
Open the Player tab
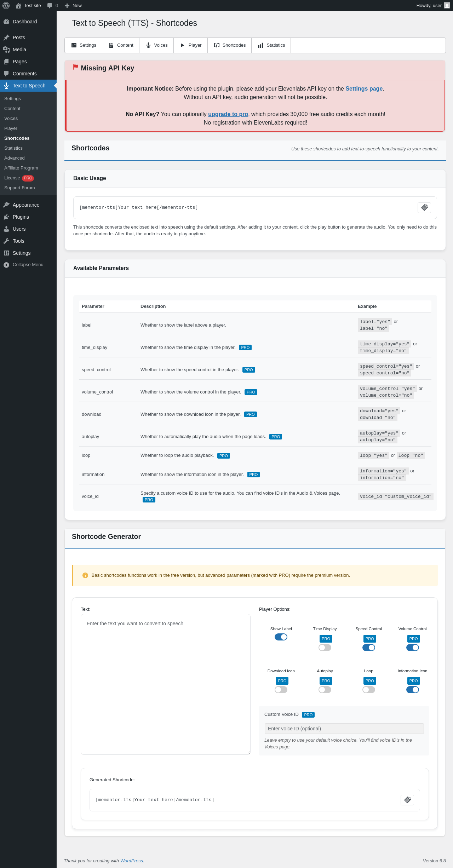pyautogui.click(x=191, y=45)
